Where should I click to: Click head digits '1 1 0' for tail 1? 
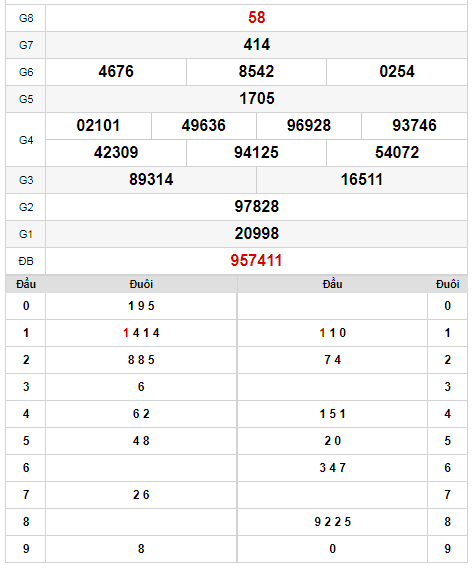point(332,333)
